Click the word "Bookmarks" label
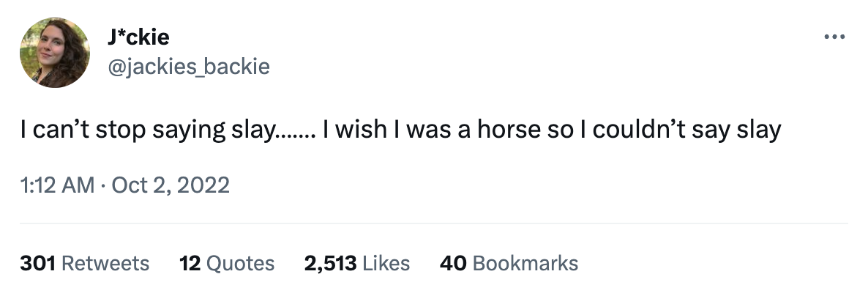 pos(525,263)
